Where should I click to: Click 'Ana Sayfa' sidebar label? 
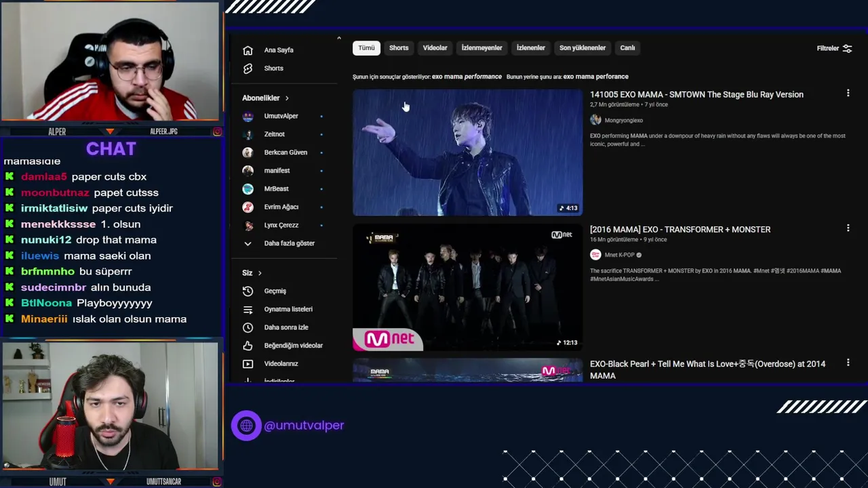click(279, 50)
